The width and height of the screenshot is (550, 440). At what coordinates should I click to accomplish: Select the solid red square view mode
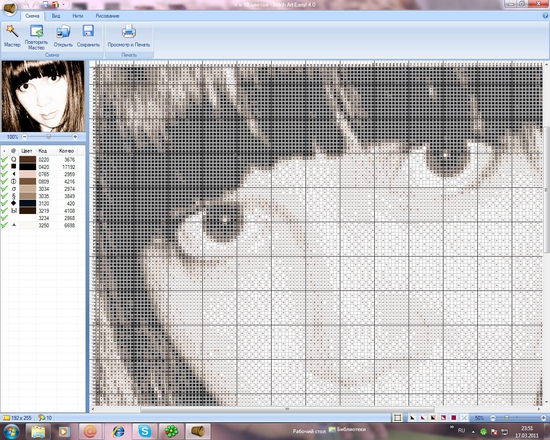tap(454, 418)
